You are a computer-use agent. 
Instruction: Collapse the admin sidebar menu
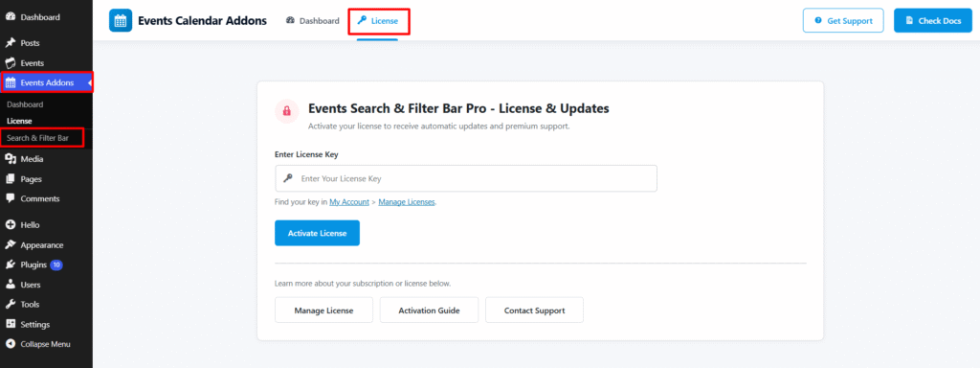pyautogui.click(x=46, y=344)
